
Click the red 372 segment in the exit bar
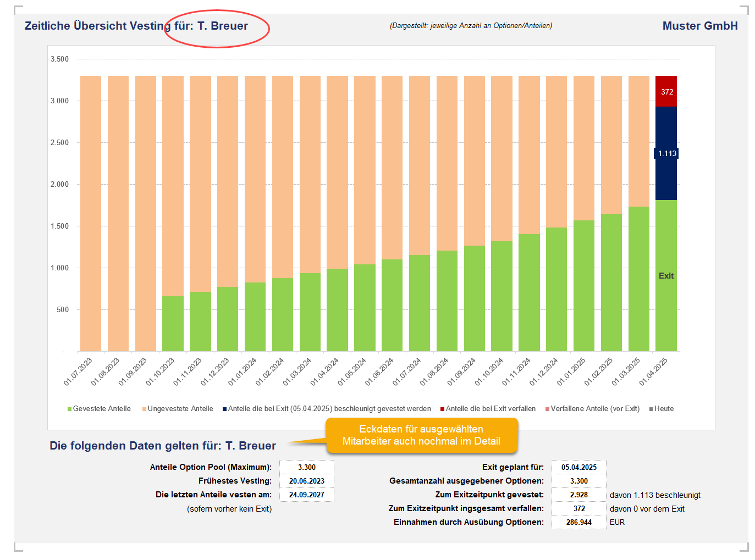(666, 91)
